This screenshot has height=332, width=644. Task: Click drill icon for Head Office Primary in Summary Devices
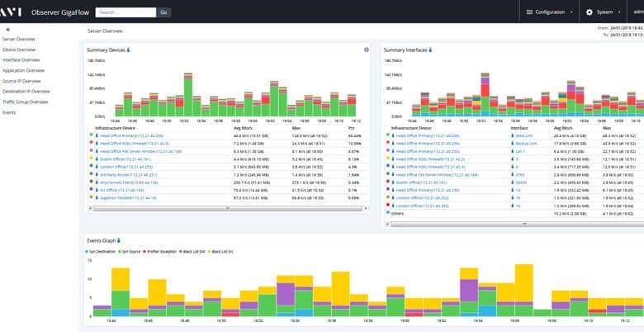tap(97, 135)
